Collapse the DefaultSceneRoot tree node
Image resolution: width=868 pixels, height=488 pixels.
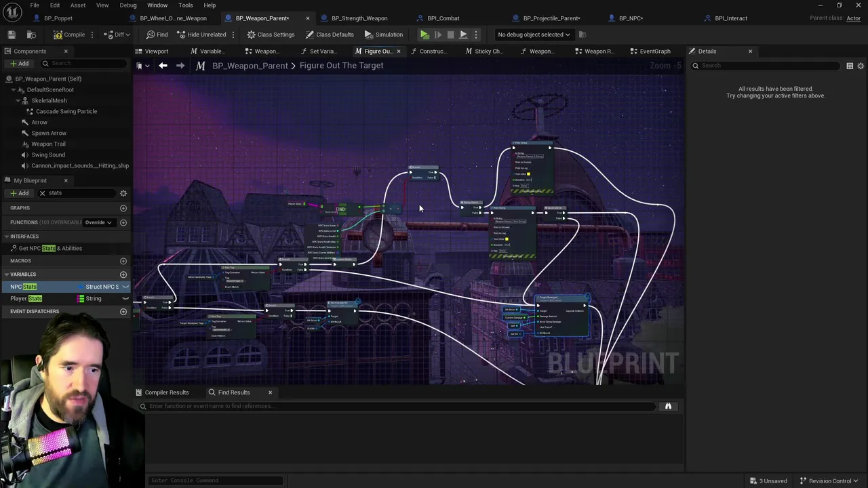(x=13, y=89)
